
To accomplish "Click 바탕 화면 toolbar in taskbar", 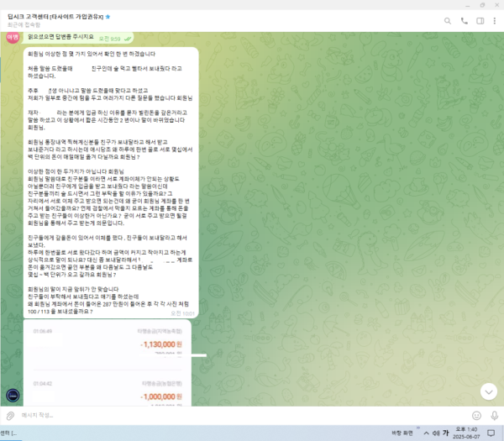I will pos(402,433).
